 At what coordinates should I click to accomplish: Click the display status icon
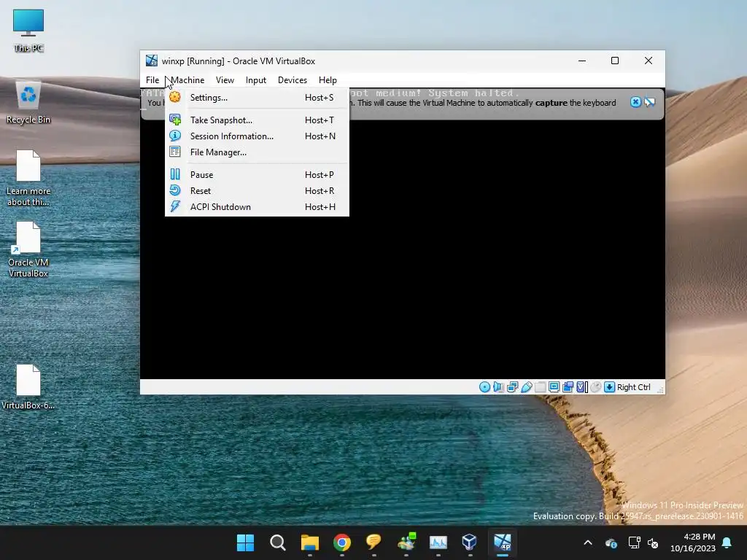tap(554, 387)
